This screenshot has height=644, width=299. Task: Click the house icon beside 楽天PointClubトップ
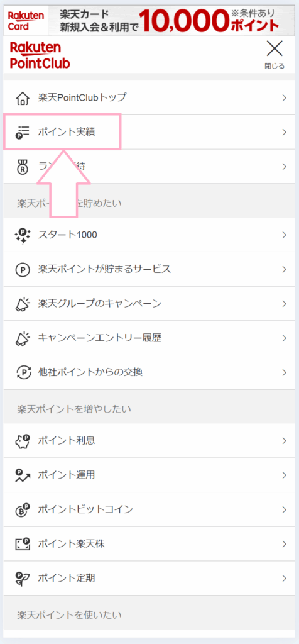[x=23, y=97]
